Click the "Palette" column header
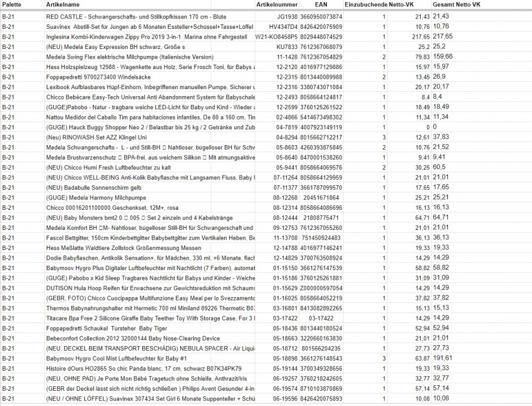 pyautogui.click(x=11, y=4)
